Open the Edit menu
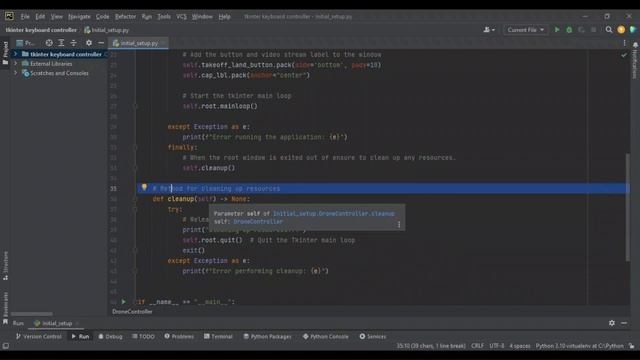The image size is (640, 360). 40,17
